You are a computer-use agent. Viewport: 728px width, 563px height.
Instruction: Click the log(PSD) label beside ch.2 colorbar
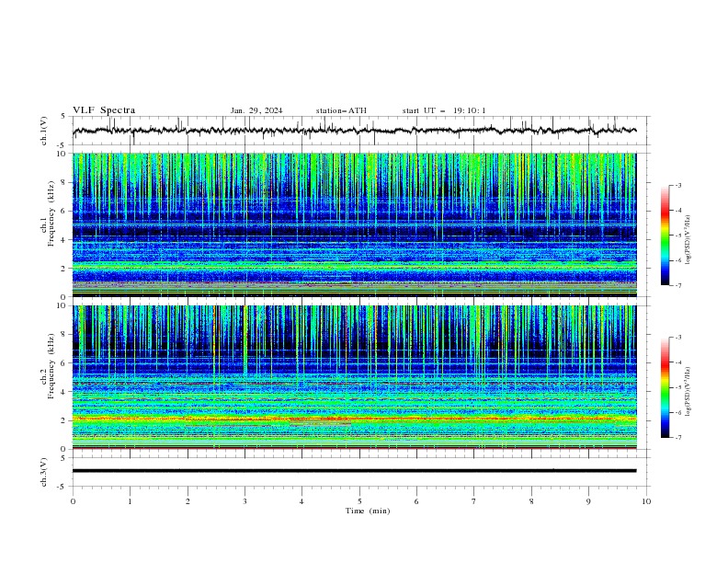click(x=688, y=392)
